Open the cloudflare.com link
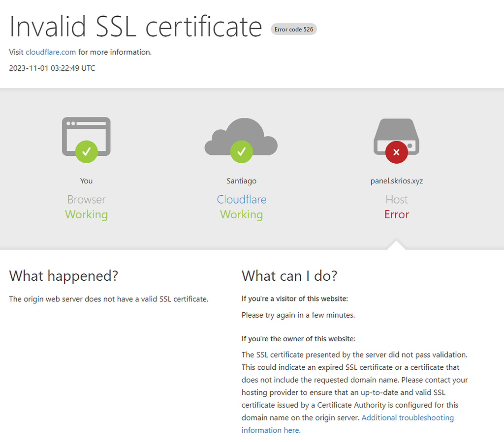The height and width of the screenshot is (442, 504). coord(51,52)
